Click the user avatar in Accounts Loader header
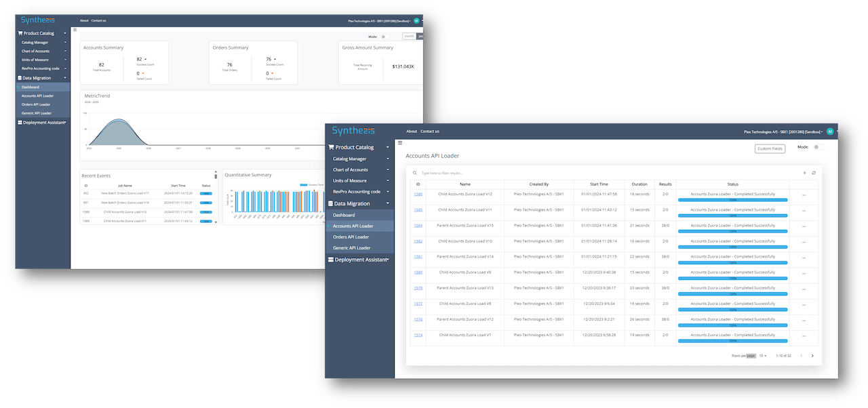The image size is (868, 408). [830, 131]
